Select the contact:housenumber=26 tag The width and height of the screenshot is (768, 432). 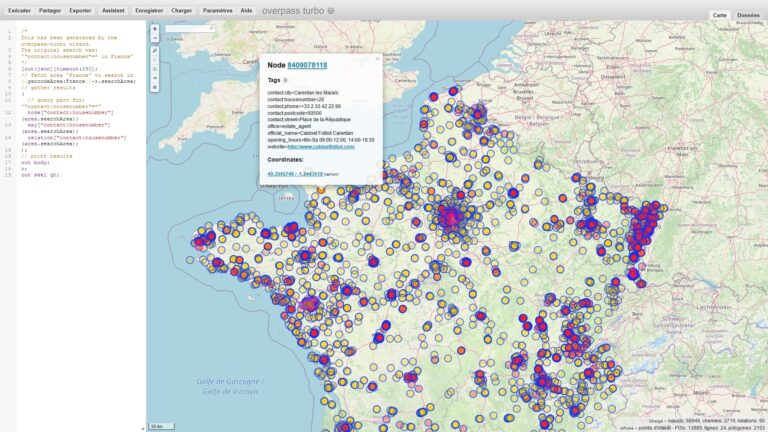tap(295, 99)
